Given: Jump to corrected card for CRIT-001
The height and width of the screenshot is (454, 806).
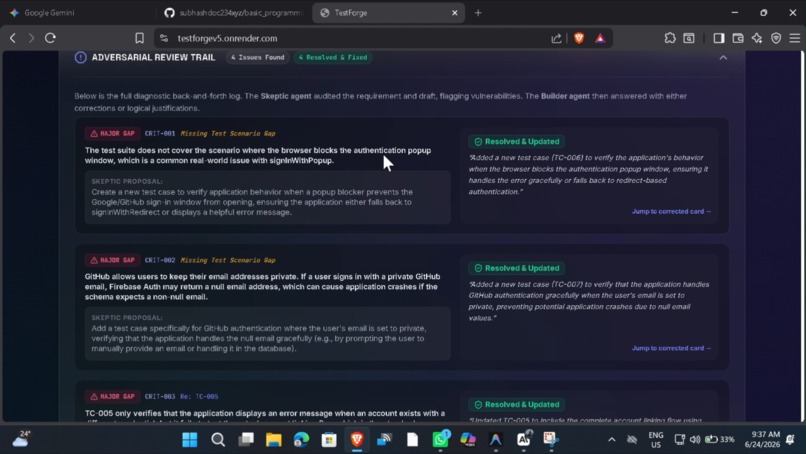Looking at the screenshot, I should click(x=671, y=211).
